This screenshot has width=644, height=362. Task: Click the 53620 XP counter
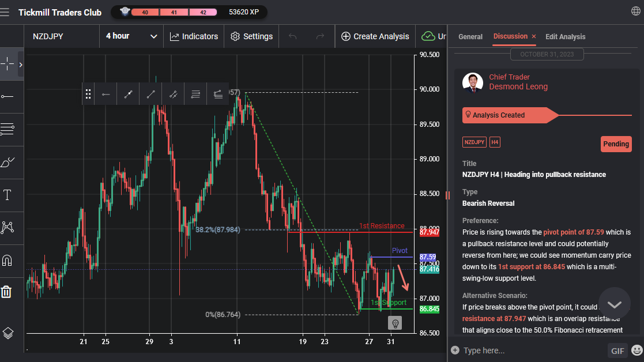tap(244, 12)
